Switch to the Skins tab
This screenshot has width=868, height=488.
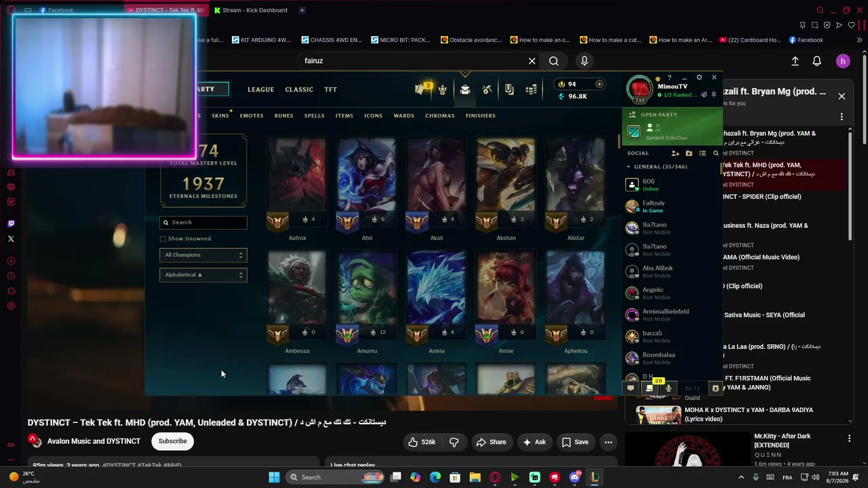click(x=220, y=116)
